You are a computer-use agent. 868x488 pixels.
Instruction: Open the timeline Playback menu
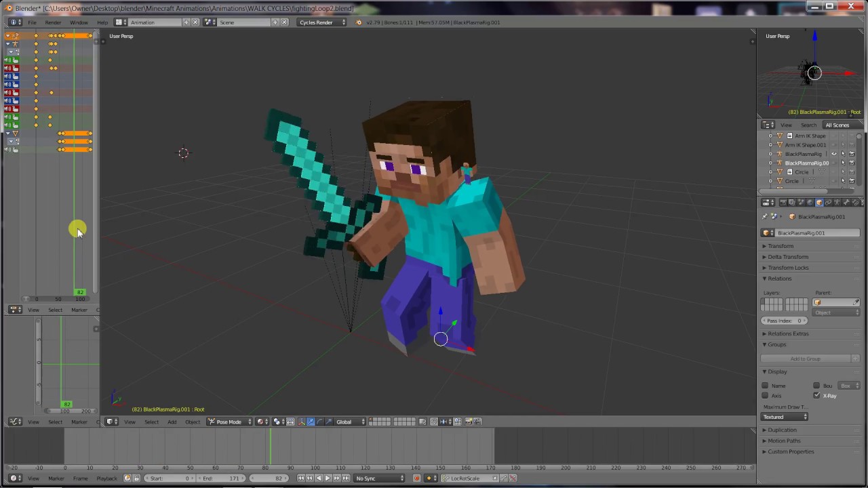point(106,479)
